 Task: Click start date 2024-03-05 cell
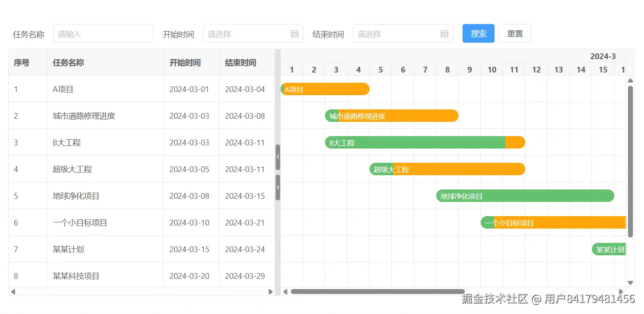click(191, 169)
